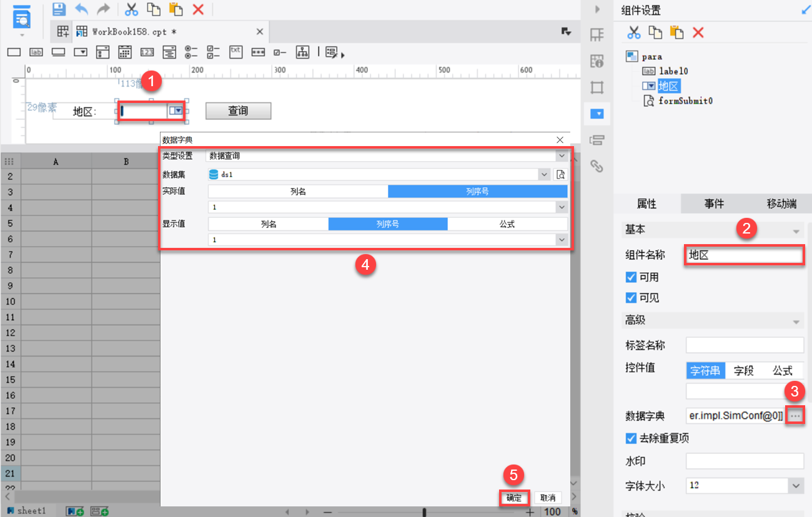Open 数据字典 editor via the ellipsis button
This screenshot has height=517, width=812.
point(795,415)
